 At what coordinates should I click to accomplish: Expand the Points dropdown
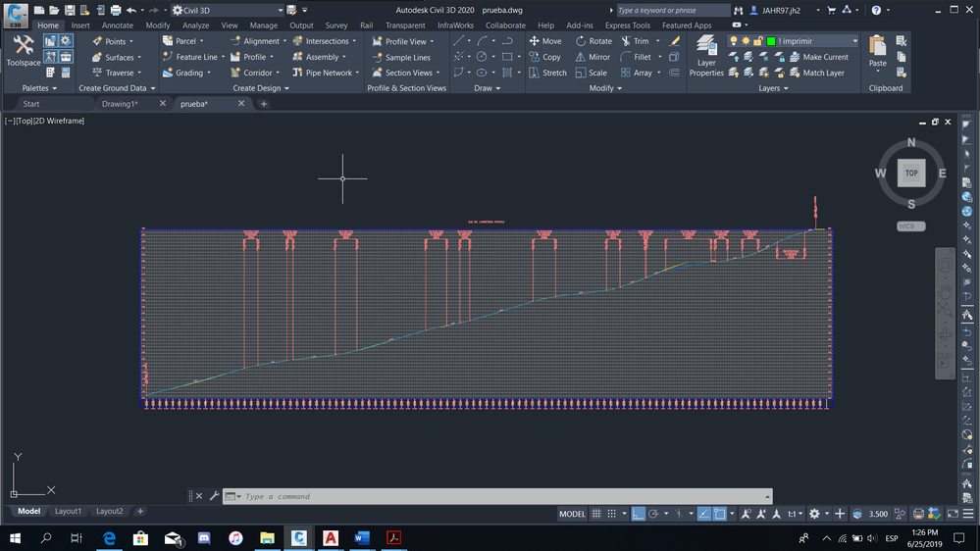tap(131, 41)
